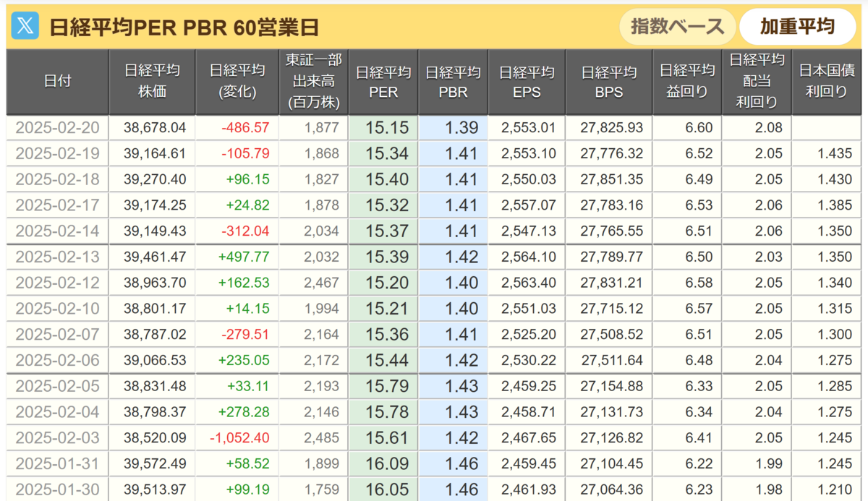Click the bond yield value 1.210

835,489
